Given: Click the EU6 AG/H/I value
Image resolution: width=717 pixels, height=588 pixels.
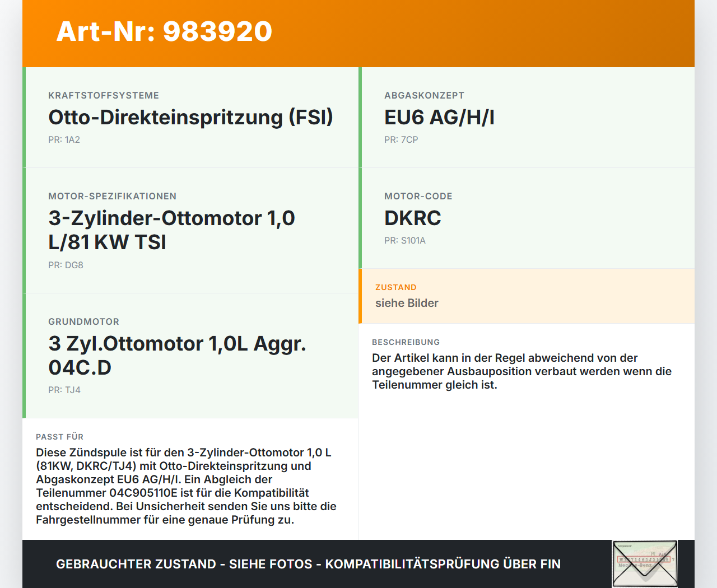Looking at the screenshot, I should coord(439,117).
